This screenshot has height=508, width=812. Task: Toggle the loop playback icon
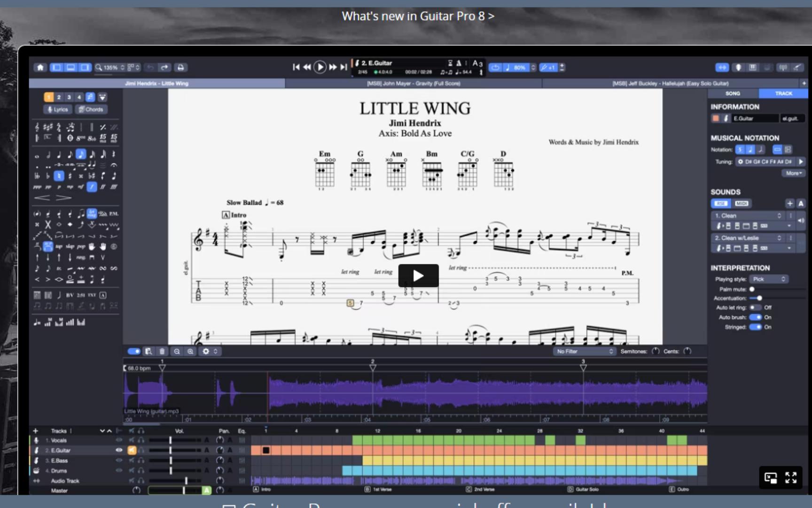click(495, 67)
